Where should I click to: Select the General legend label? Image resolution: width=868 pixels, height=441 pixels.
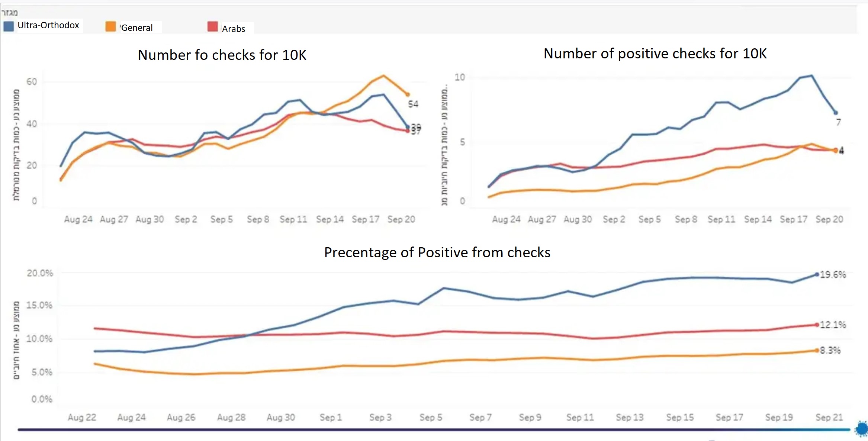tap(137, 28)
